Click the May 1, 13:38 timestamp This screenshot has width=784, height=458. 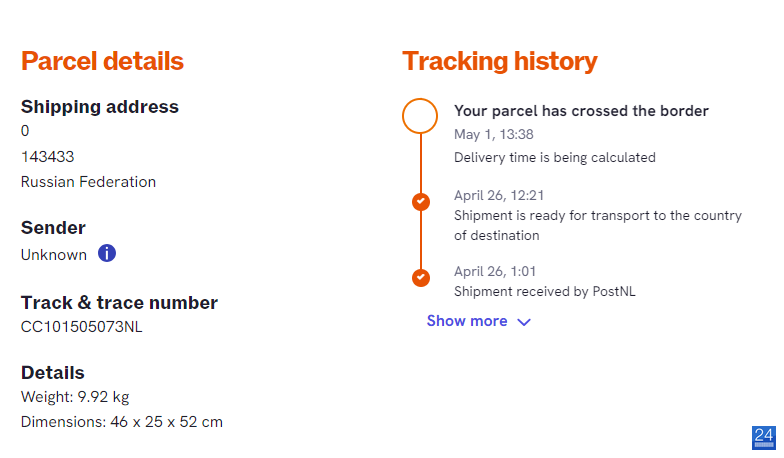494,134
